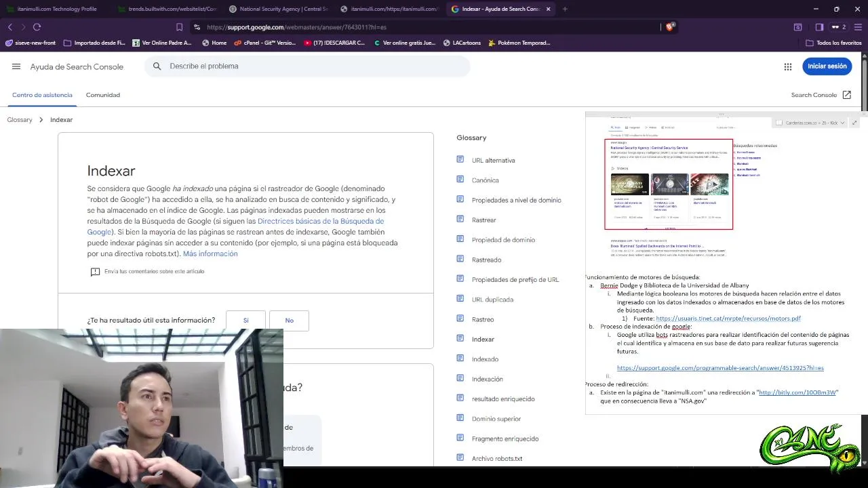Click the document icon beside Canónica
868x488 pixels.
click(460, 180)
